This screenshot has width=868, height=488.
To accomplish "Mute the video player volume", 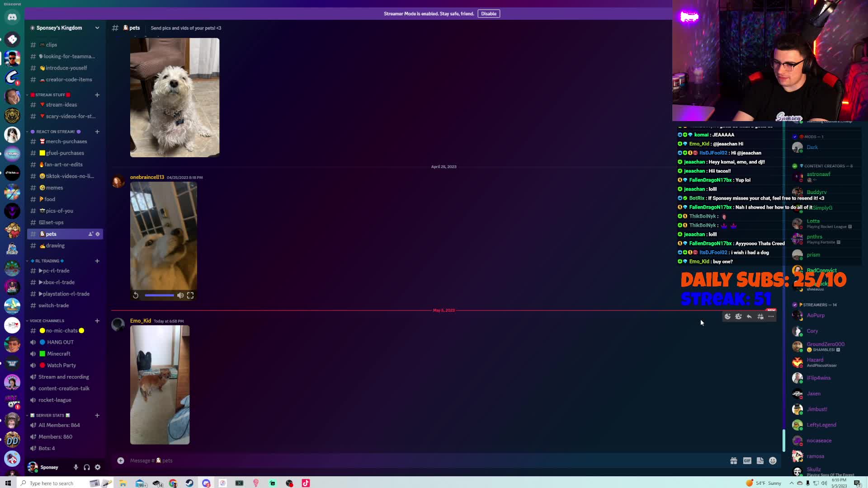I will coord(180,296).
